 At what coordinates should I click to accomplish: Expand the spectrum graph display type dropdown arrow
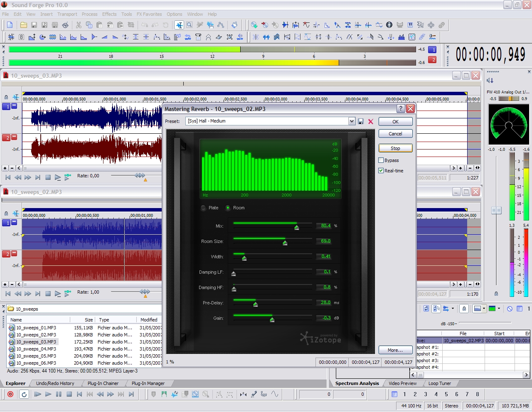click(x=484, y=309)
